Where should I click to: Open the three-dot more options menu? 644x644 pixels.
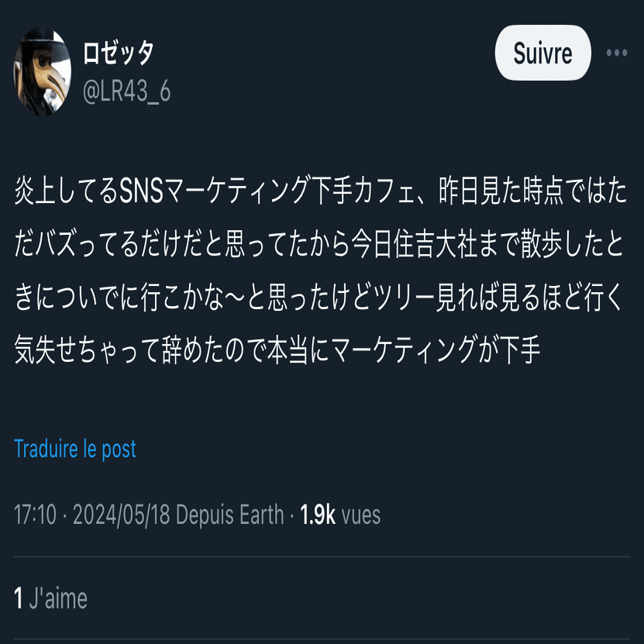617,53
